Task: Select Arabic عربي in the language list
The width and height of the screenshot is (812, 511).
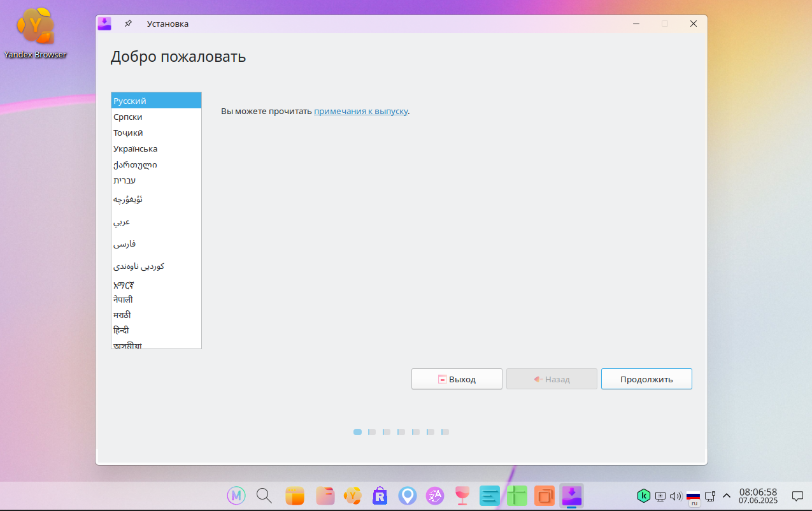Action: 156,222
